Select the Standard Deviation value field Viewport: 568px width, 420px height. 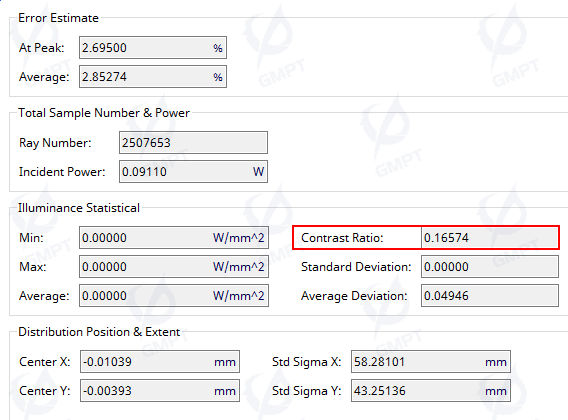click(x=490, y=267)
